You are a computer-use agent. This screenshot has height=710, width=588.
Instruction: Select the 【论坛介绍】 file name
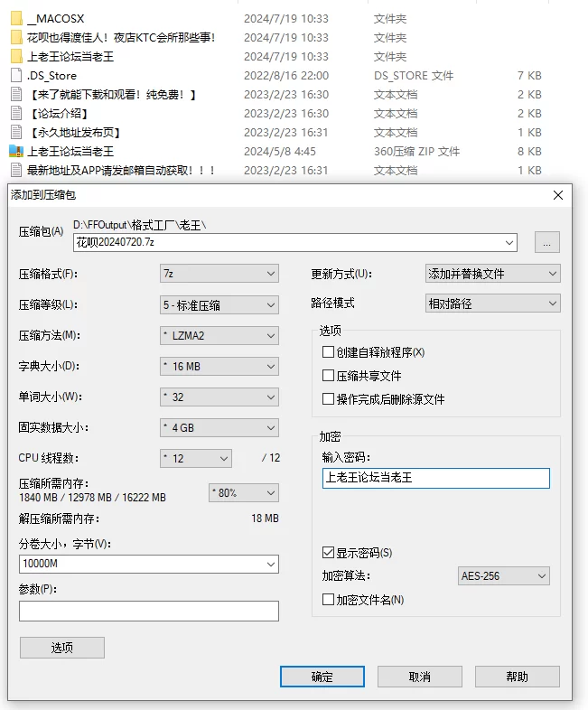(x=60, y=114)
